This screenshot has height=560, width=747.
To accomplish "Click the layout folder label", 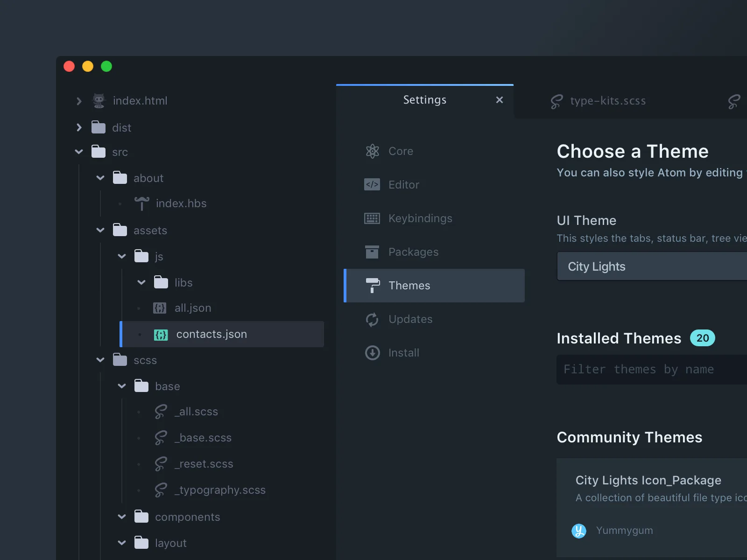I will click(171, 543).
